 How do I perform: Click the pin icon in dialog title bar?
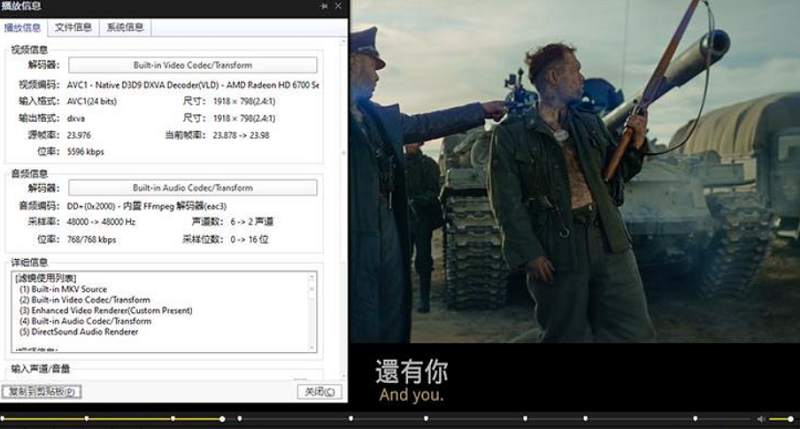tap(324, 7)
